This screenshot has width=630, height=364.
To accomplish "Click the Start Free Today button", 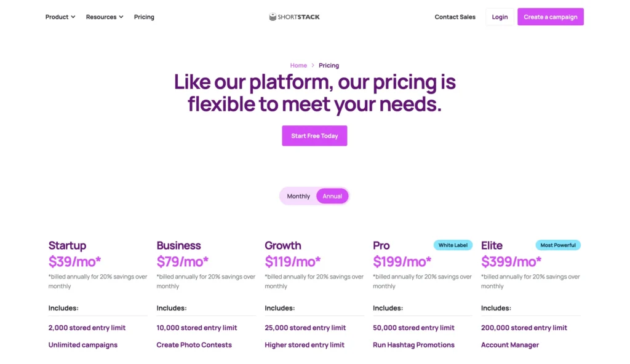I will click(x=314, y=135).
